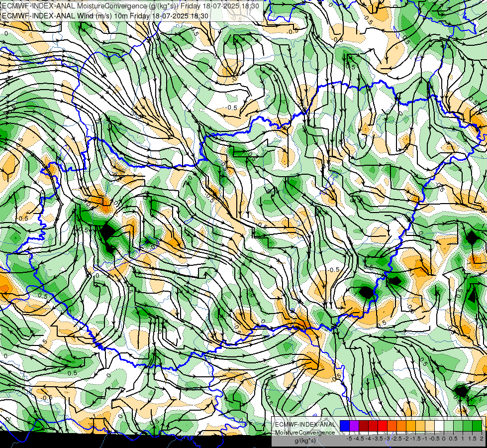Click the blue legend swatch below -5

345,426
